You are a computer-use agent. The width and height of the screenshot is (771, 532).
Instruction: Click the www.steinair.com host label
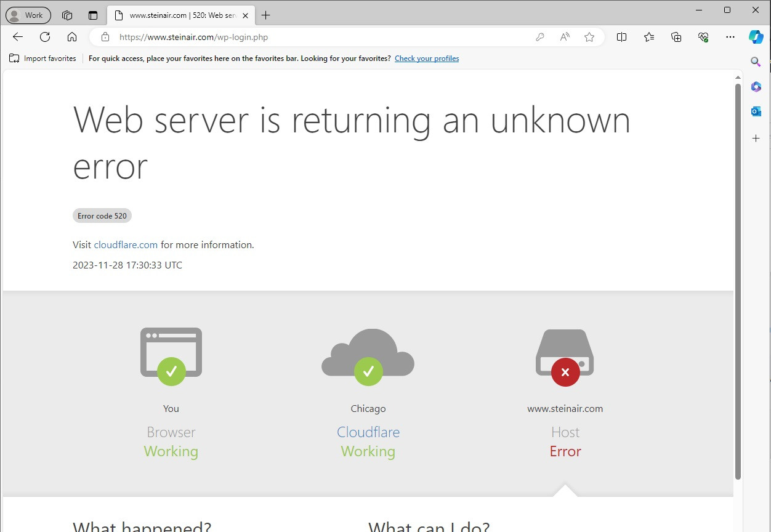pos(565,409)
